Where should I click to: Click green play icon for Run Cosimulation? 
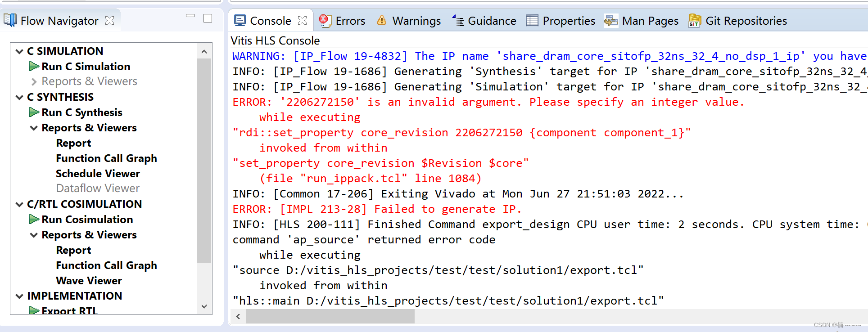(34, 219)
